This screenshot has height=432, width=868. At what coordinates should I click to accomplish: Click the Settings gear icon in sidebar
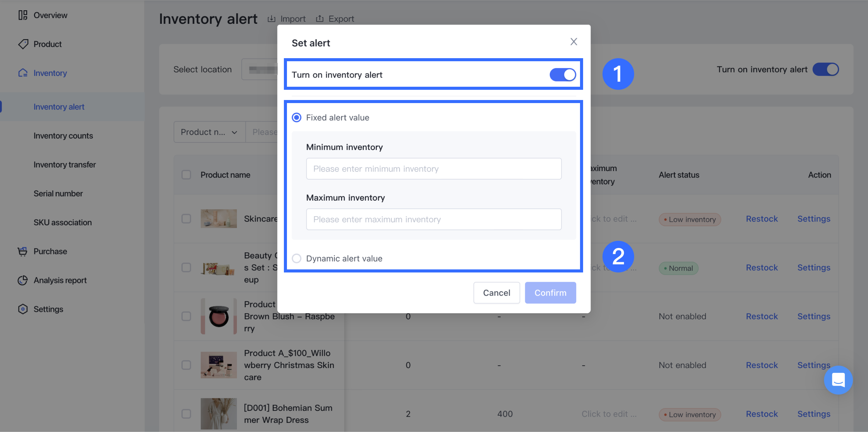coord(23,309)
